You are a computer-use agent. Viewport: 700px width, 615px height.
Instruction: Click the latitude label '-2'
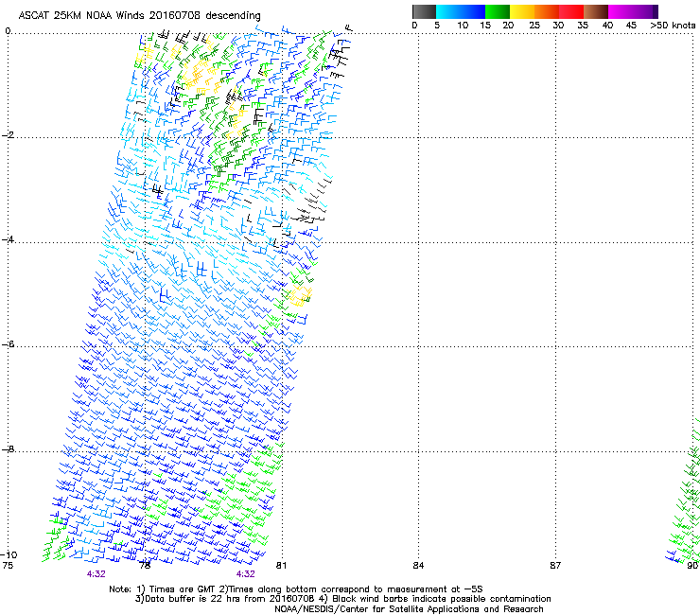(x=9, y=134)
